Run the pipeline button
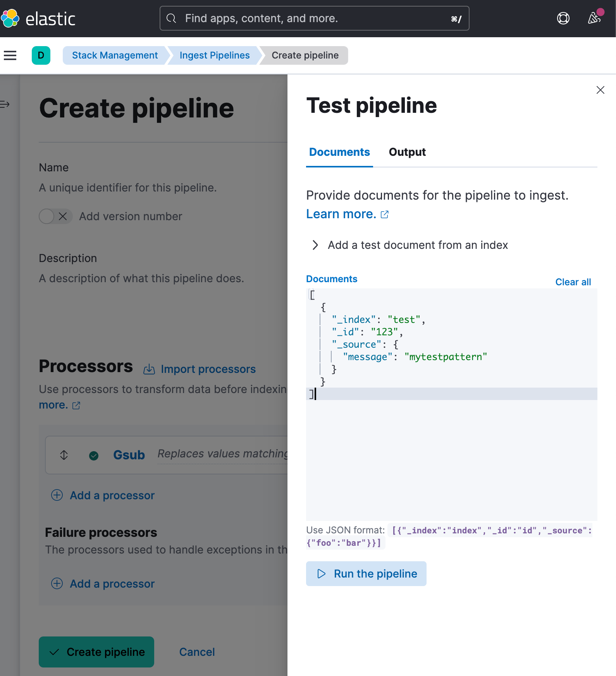This screenshot has height=676, width=616. click(366, 574)
